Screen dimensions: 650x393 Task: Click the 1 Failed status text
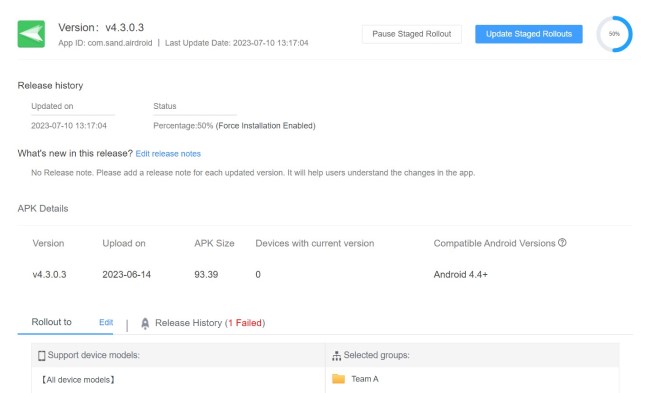(245, 323)
